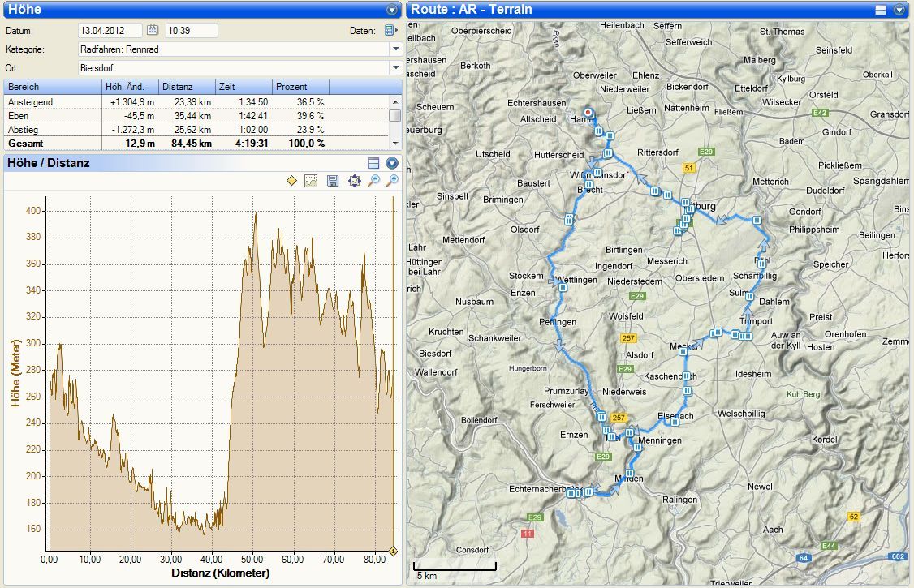Open the Ort dropdown with Biersdorf
Screen dimensions: 914x588
pyautogui.click(x=396, y=67)
